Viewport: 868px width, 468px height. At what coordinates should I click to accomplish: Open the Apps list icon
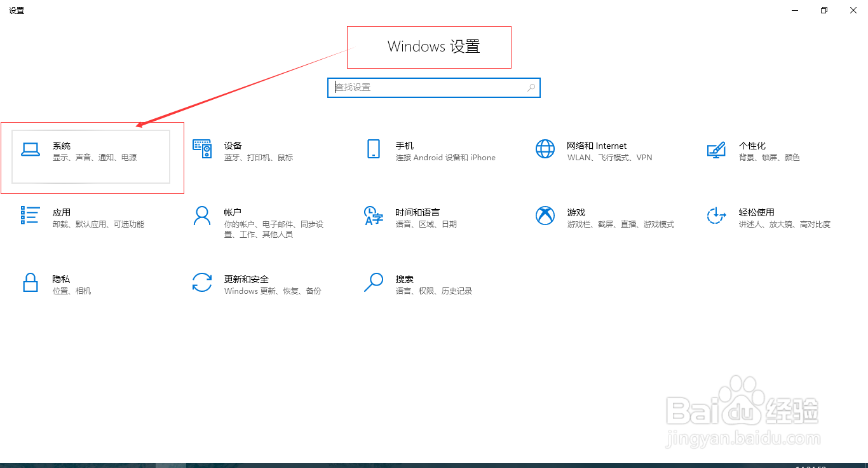pyautogui.click(x=30, y=216)
